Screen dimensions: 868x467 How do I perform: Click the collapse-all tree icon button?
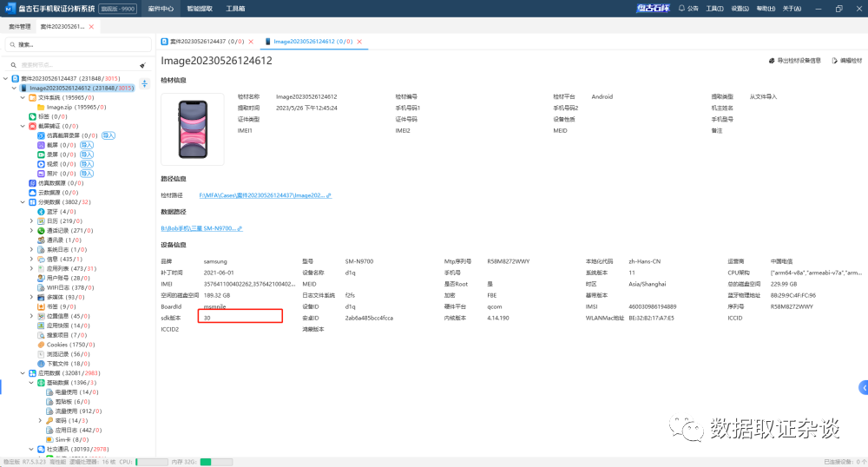point(144,84)
